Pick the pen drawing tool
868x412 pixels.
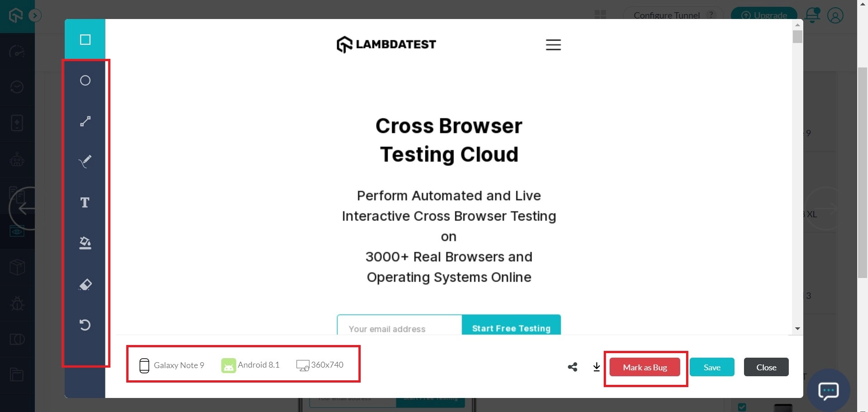85,162
